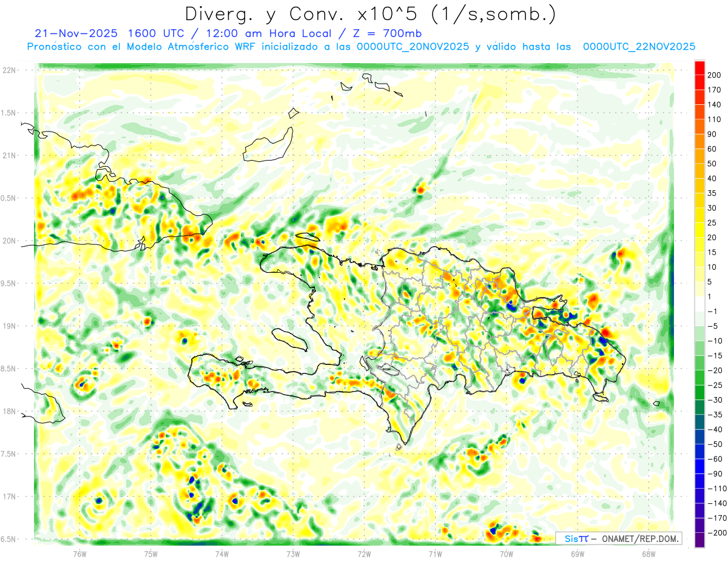Click the '140' color scale value
The height and width of the screenshot is (562, 728).
(x=714, y=105)
